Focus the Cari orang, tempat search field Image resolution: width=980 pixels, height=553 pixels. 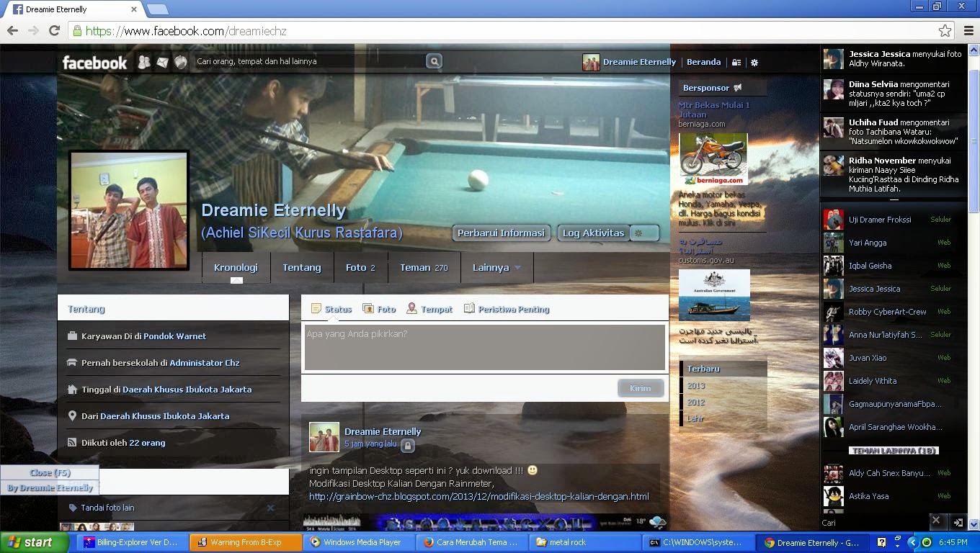click(310, 61)
